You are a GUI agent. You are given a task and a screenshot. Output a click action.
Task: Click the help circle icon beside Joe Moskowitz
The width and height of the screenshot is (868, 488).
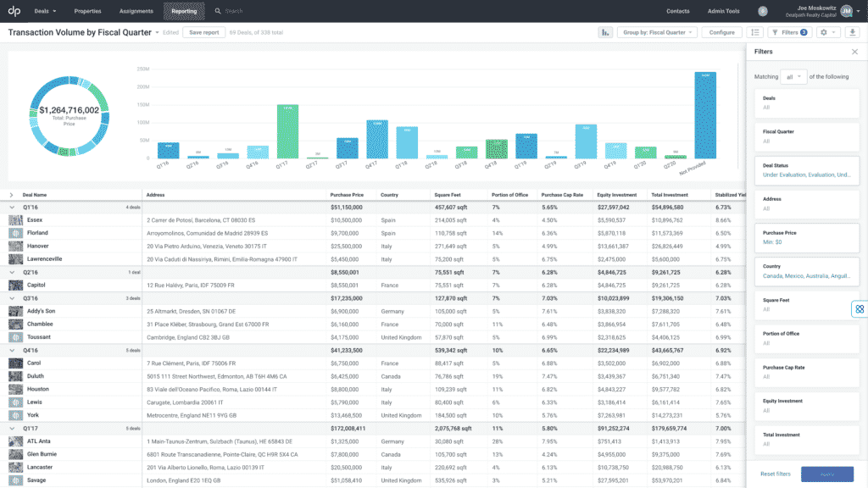point(763,11)
